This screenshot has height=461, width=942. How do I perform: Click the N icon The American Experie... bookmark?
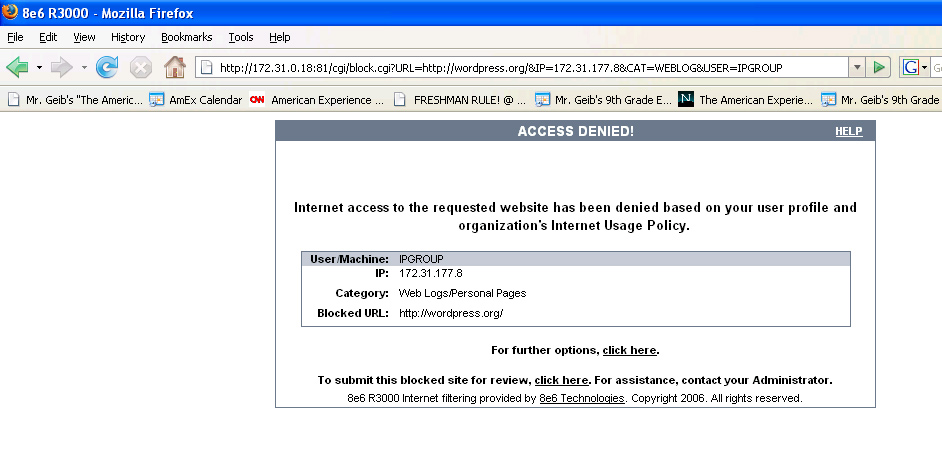point(746,100)
